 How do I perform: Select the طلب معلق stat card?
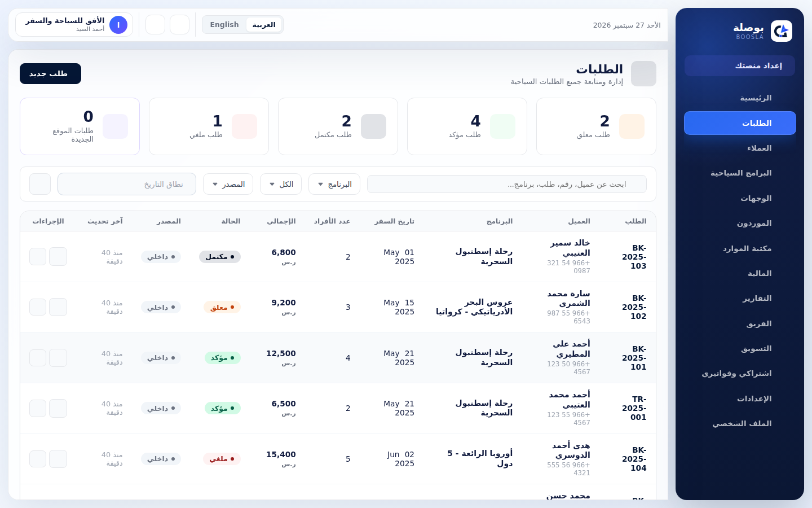[596, 126]
